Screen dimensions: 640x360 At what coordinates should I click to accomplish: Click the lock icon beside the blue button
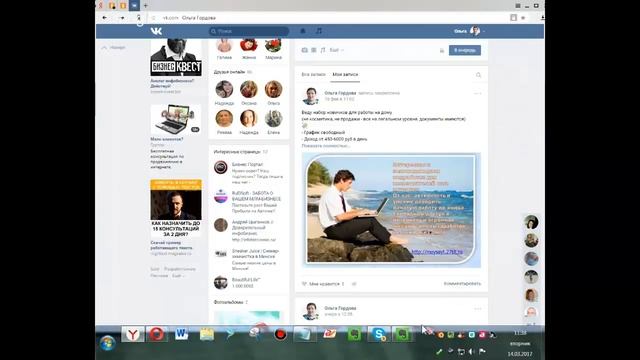point(442,51)
